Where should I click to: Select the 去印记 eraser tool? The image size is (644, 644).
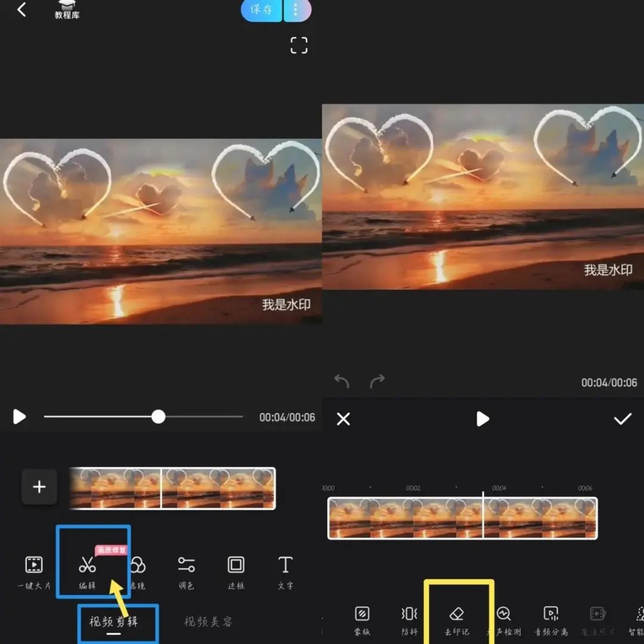tap(457, 621)
